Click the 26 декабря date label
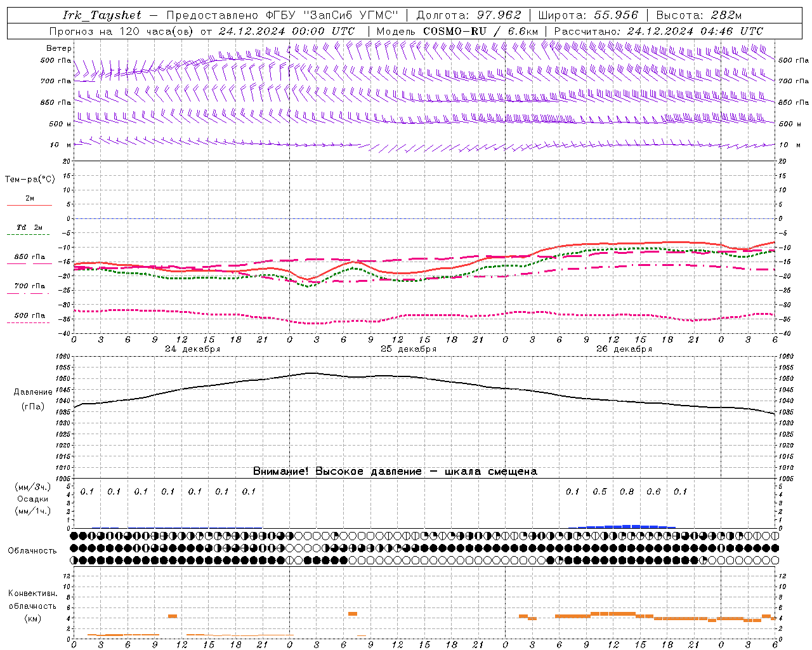 point(624,349)
